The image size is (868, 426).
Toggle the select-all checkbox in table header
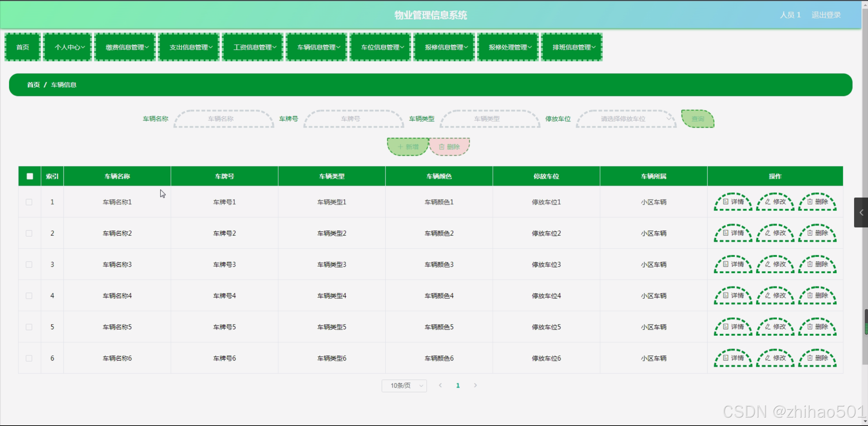point(30,176)
